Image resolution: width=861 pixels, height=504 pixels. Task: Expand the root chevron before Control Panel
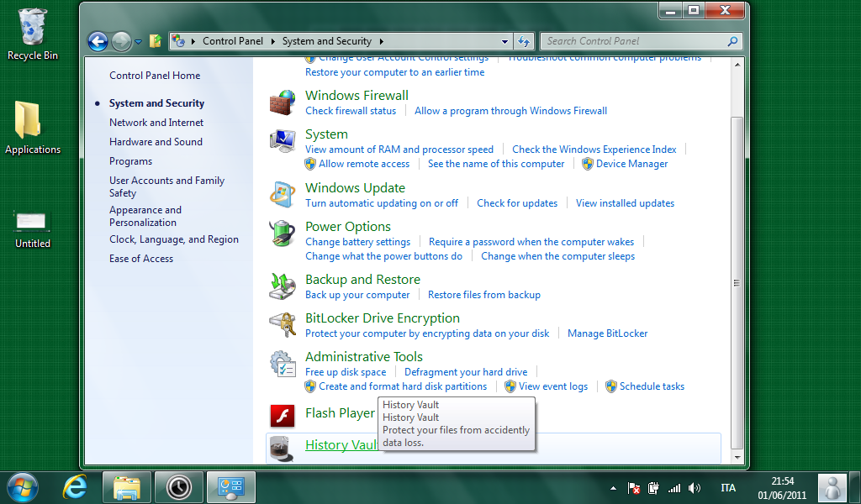(193, 42)
